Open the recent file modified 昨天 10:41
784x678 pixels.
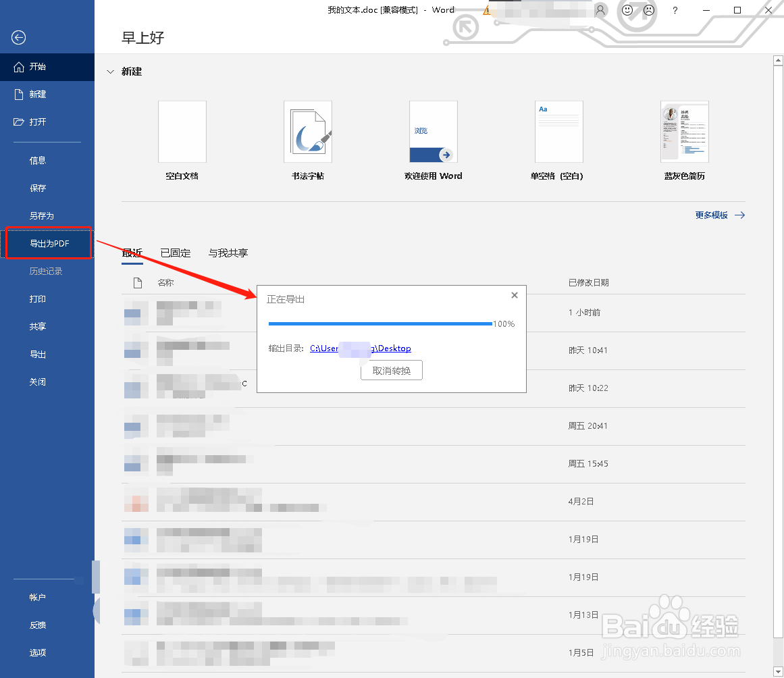pyautogui.click(x=434, y=351)
